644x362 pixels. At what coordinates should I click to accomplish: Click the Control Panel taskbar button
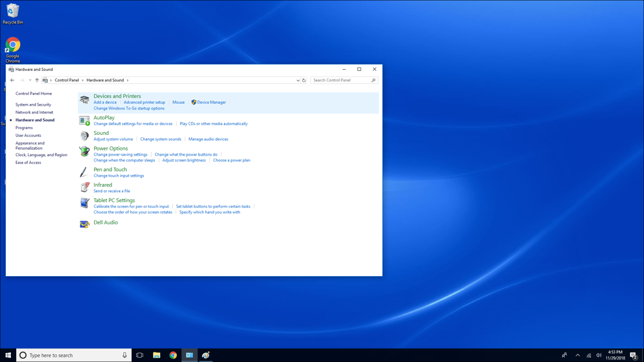click(189, 355)
